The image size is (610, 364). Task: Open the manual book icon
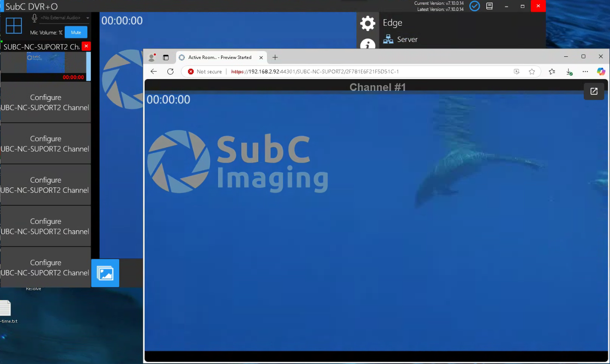pyautogui.click(x=490, y=6)
